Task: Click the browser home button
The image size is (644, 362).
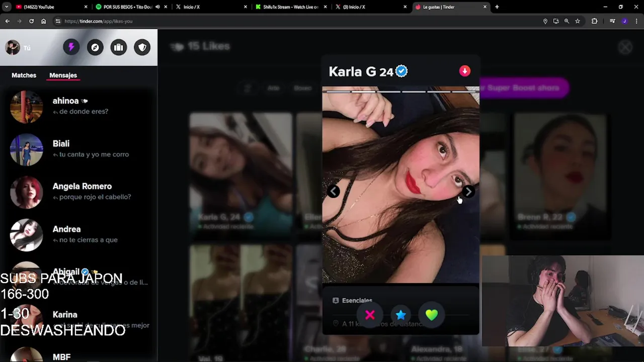Action: coord(44,21)
